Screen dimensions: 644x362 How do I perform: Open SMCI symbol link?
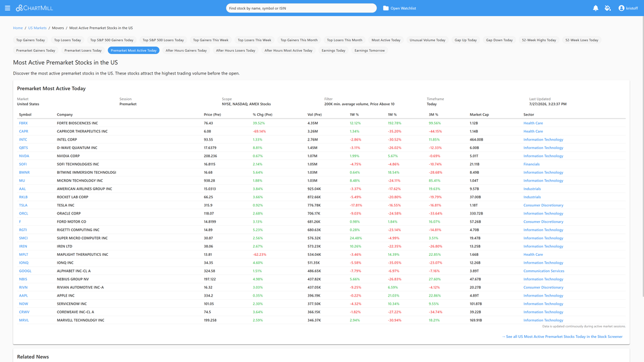24,238
